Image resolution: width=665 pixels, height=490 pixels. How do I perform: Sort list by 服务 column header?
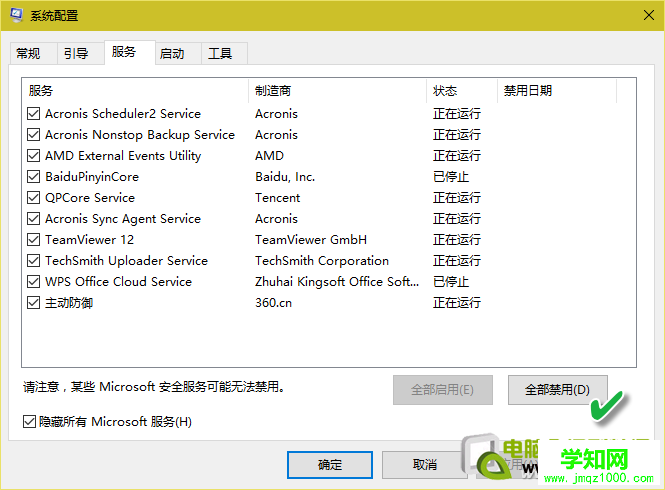pos(134,91)
